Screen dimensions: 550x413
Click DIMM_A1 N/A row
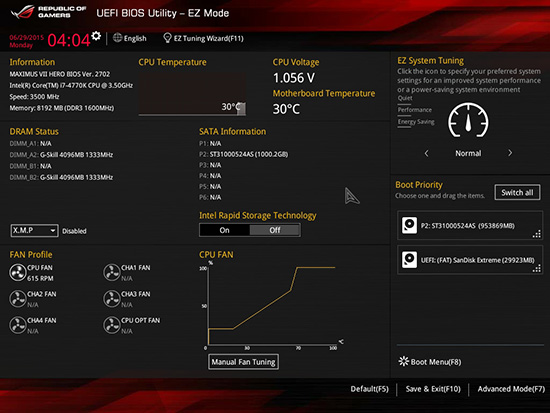(x=30, y=144)
